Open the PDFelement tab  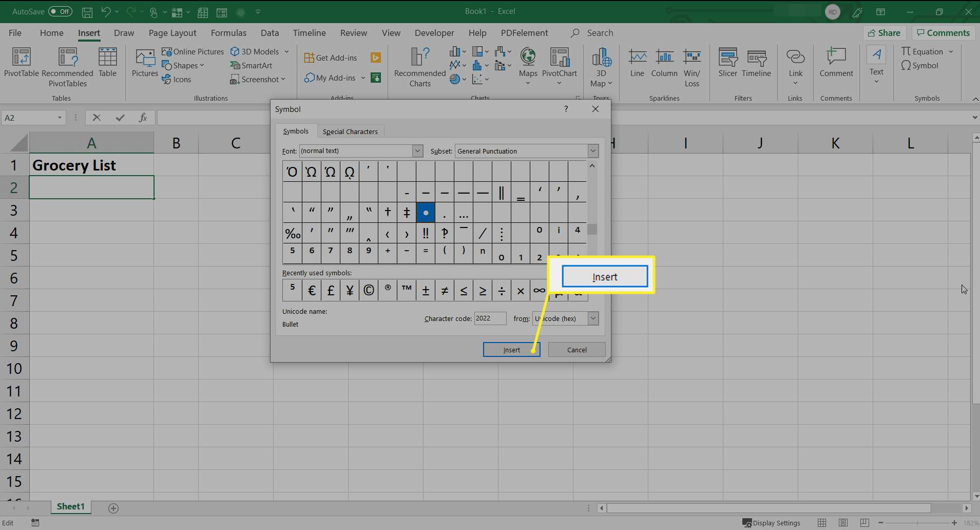pos(524,33)
